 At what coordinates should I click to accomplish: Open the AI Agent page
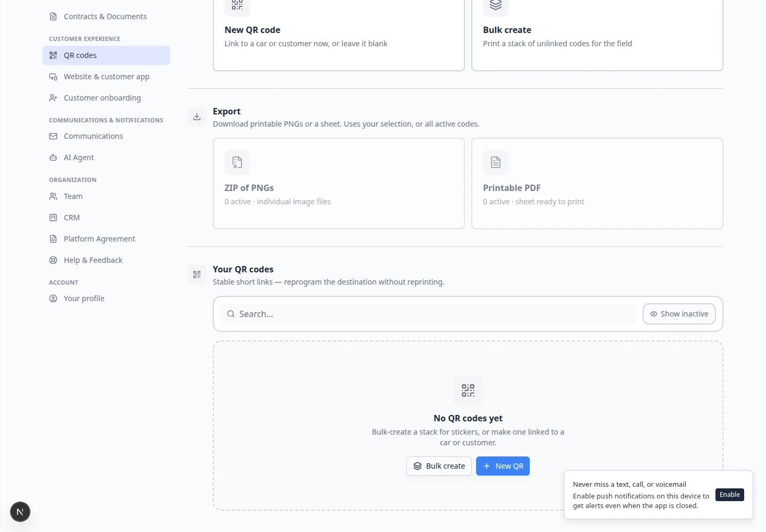[106, 157]
